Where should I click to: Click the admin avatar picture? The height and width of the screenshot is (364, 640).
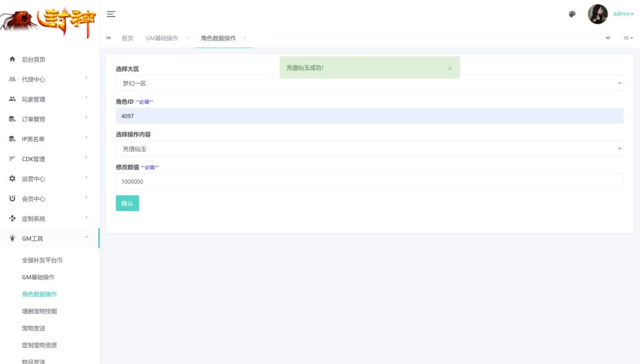tap(597, 14)
